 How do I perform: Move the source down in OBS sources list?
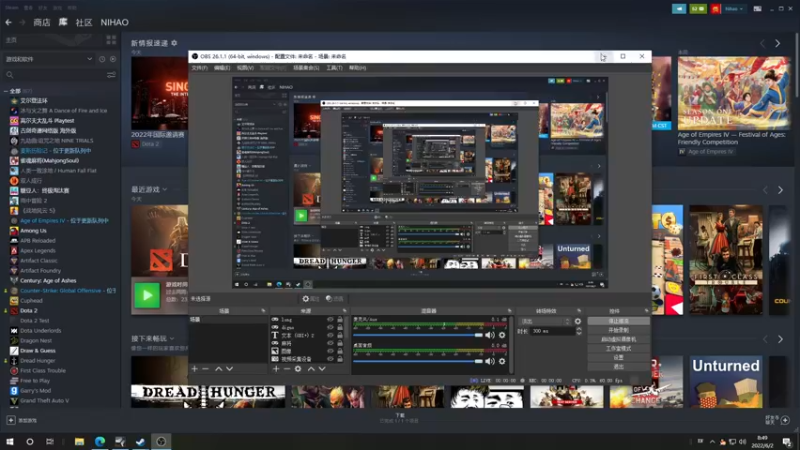tap(322, 368)
